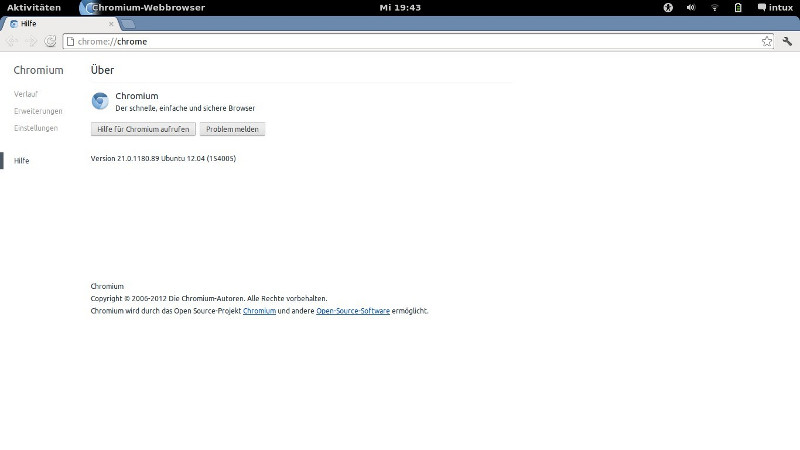Click the page icon in the address bar

(70, 41)
